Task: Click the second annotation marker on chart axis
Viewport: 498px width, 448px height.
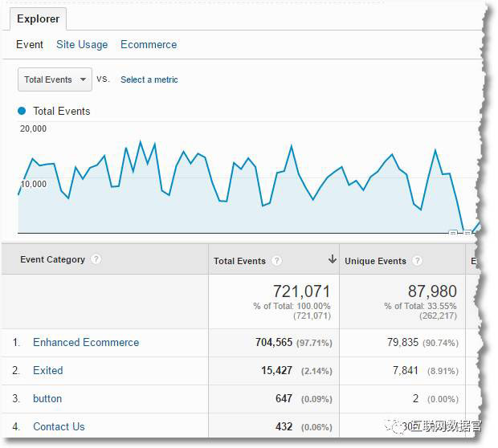Action: coord(467,233)
